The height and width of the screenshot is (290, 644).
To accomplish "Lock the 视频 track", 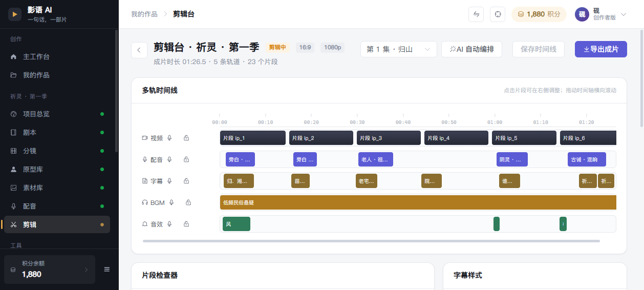I will pyautogui.click(x=186, y=138).
